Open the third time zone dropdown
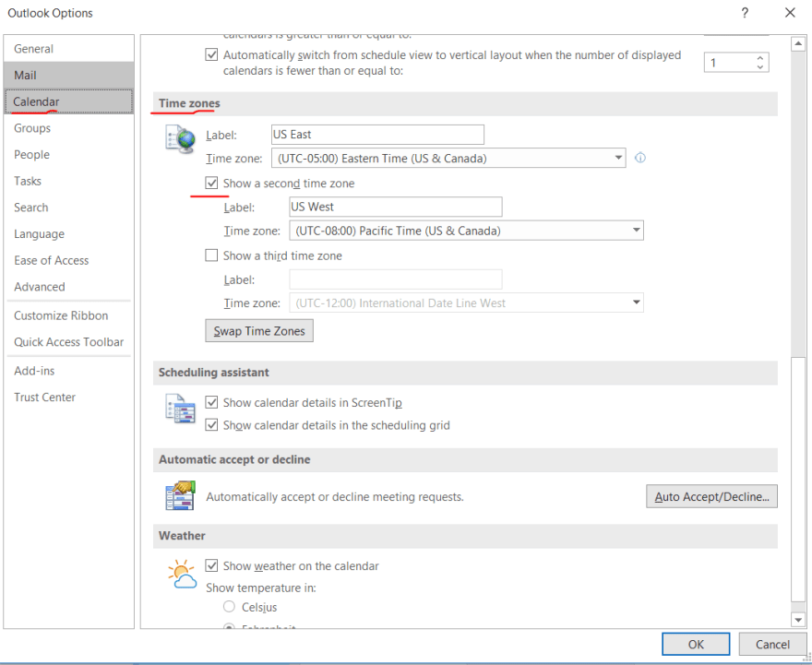The image size is (812, 665). [x=637, y=303]
